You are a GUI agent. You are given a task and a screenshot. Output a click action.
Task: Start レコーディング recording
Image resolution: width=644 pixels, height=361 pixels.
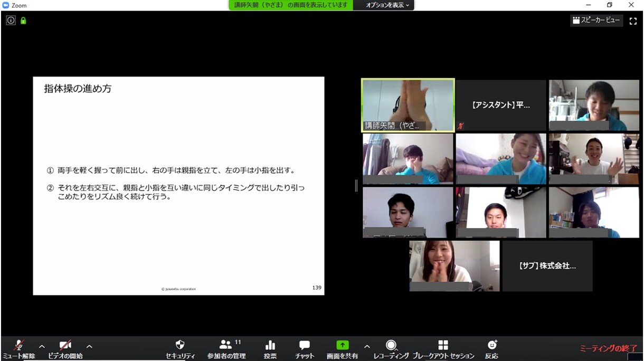(x=391, y=349)
